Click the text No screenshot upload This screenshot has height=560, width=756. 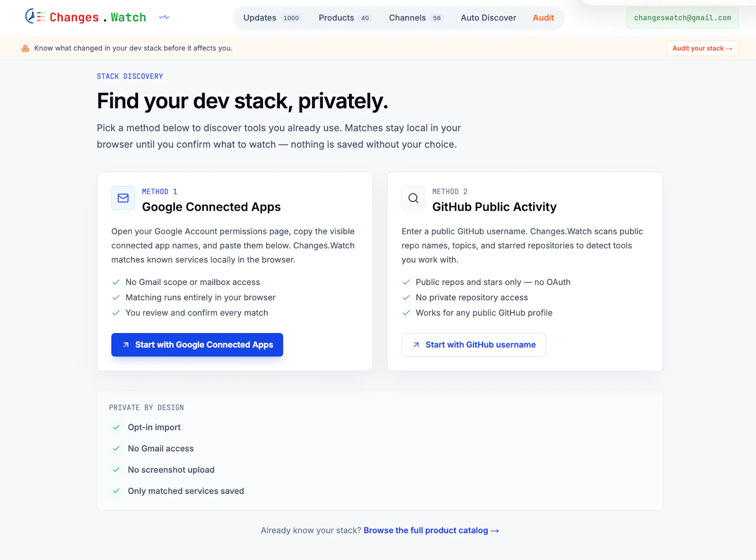click(x=171, y=470)
